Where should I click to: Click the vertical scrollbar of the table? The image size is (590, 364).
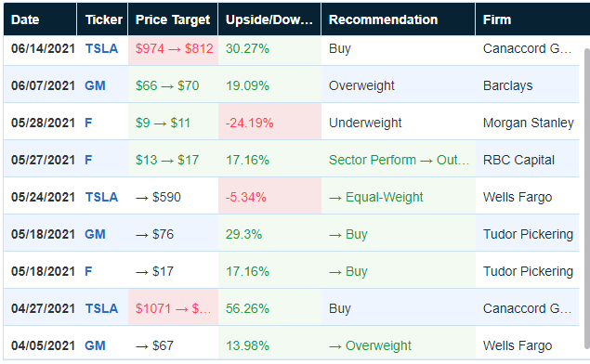587,199
